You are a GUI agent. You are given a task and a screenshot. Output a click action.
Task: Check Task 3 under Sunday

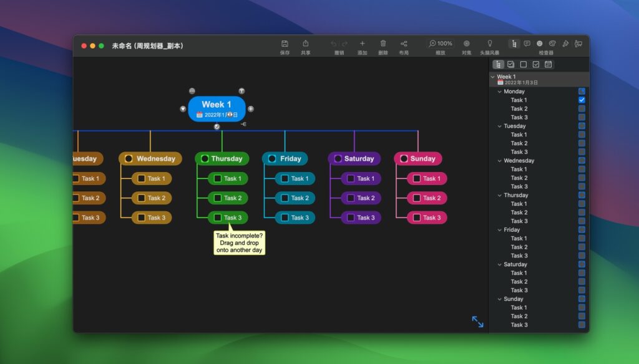(x=582, y=325)
